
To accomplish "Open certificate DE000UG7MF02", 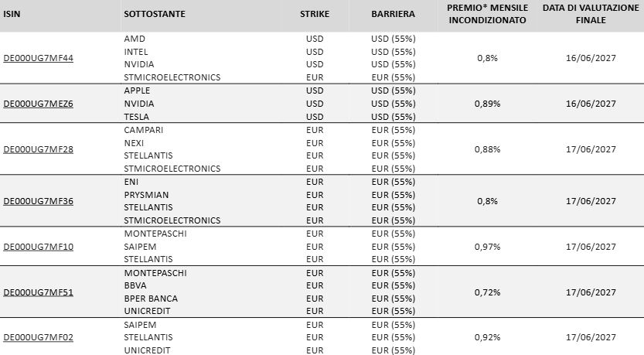I will click(39, 337).
